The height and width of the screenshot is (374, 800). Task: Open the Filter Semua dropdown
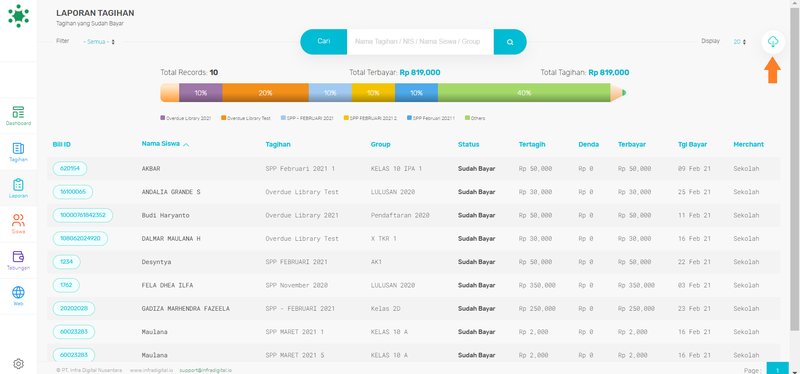99,42
